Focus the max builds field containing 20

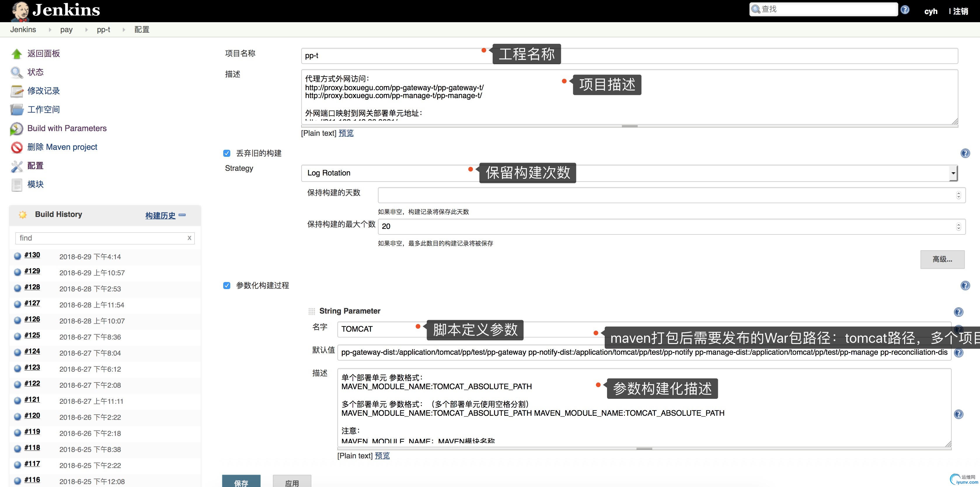[672, 227]
